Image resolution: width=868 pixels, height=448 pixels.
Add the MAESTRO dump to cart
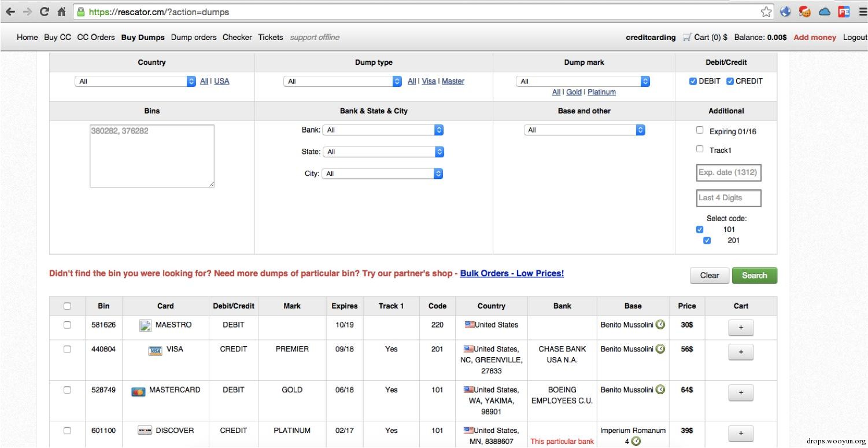(741, 328)
